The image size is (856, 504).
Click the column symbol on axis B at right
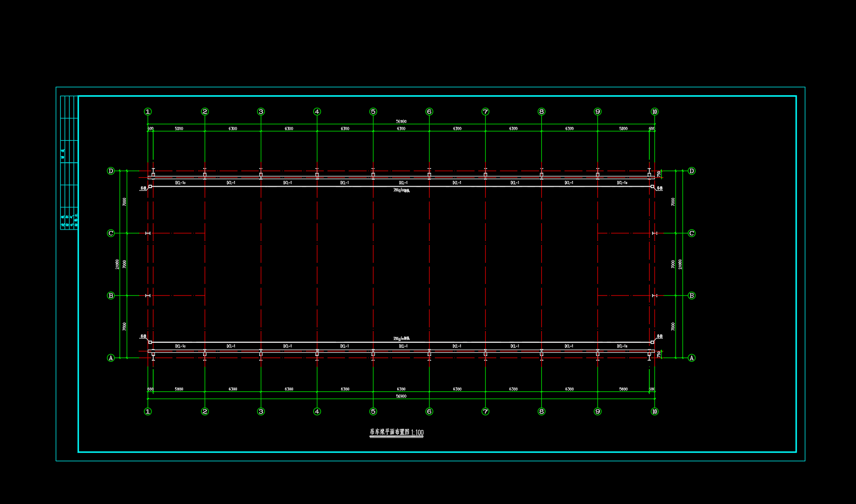(x=654, y=296)
